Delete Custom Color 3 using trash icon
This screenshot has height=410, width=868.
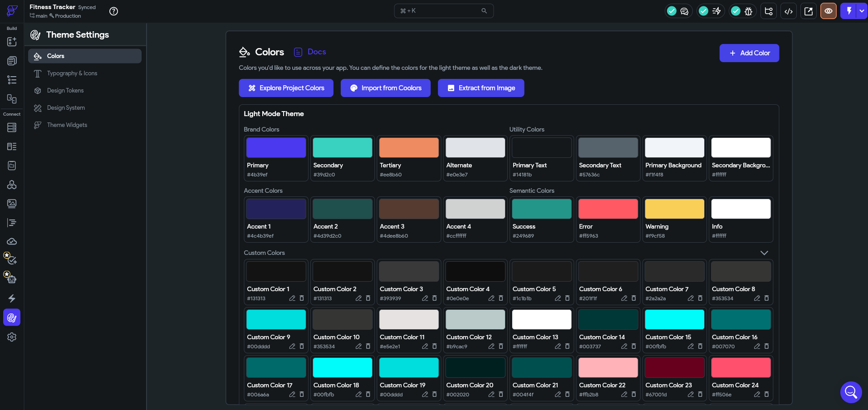[434, 298]
